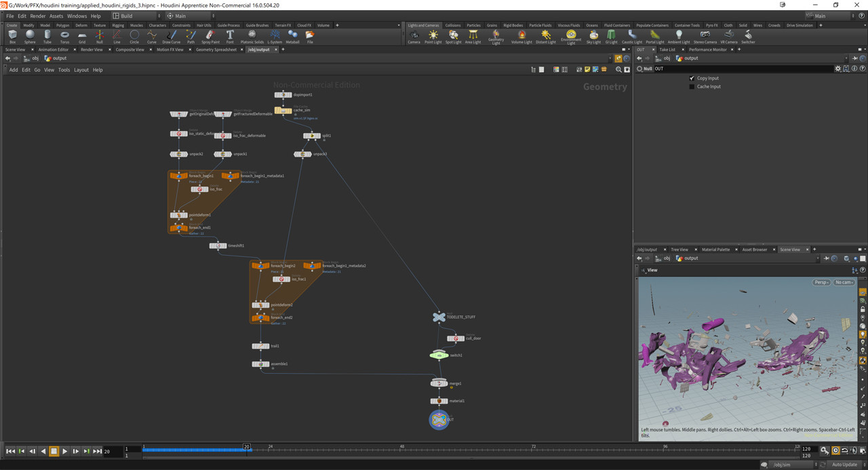The width and height of the screenshot is (868, 470).
Task: Move playhead marker at frame 20
Action: pyautogui.click(x=245, y=448)
